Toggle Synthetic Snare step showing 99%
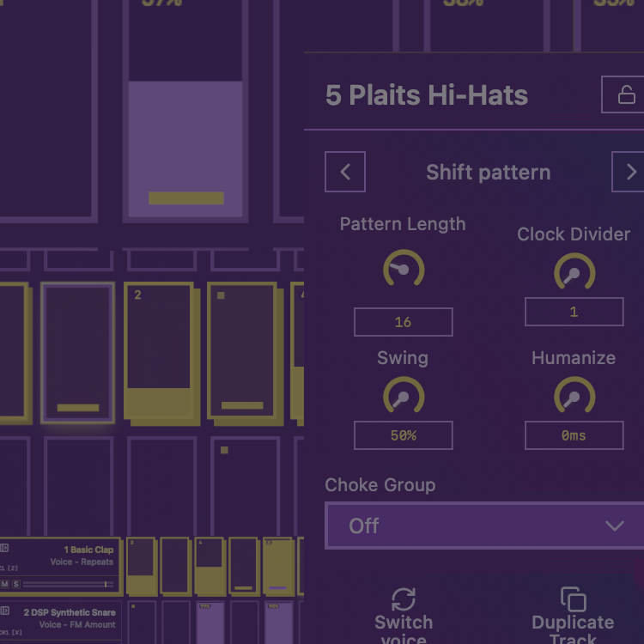 click(210, 623)
